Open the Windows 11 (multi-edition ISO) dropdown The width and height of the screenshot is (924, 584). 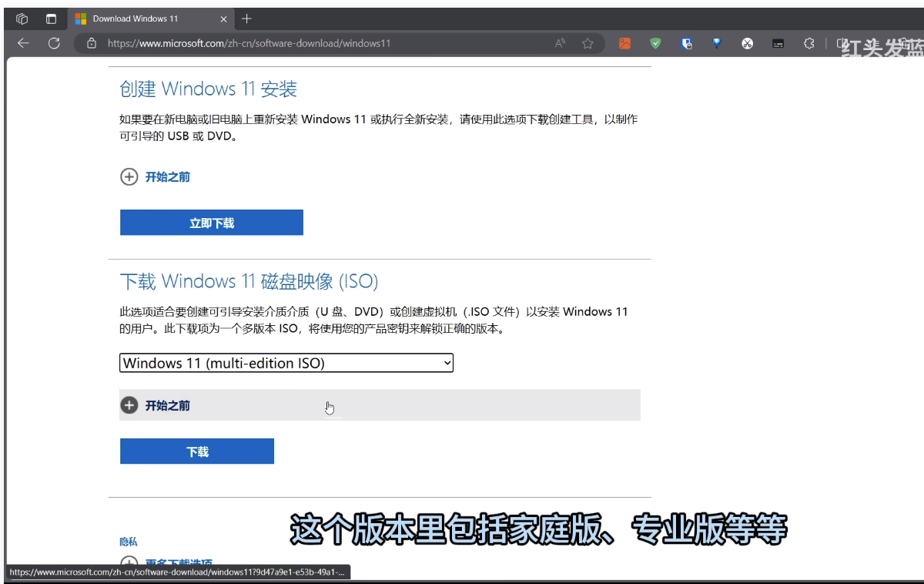point(286,363)
